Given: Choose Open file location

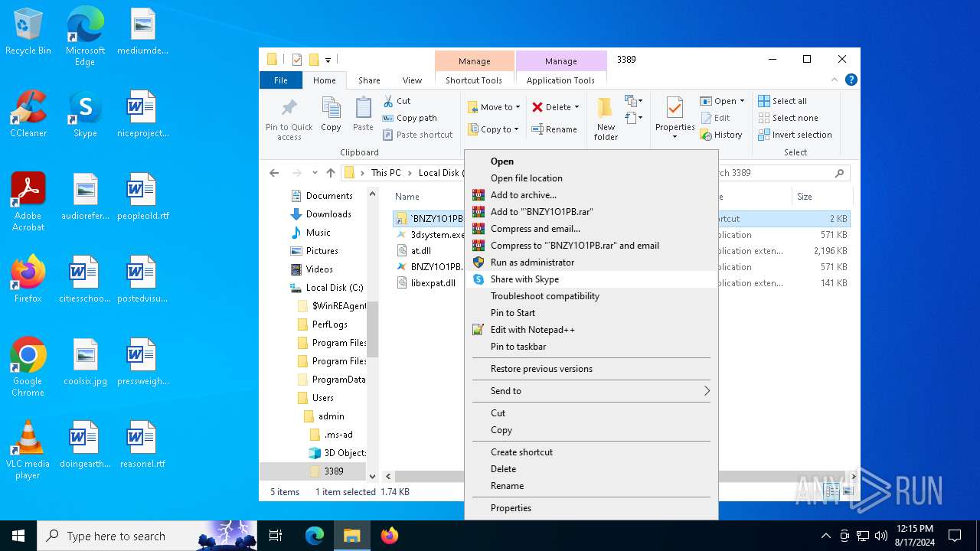Looking at the screenshot, I should 591,178.
